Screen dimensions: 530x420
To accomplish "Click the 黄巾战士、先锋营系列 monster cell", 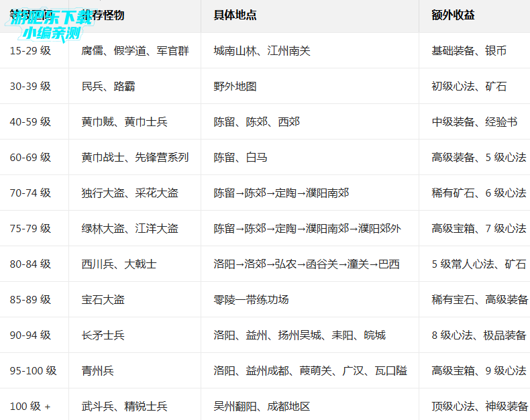I will click(x=135, y=158).
